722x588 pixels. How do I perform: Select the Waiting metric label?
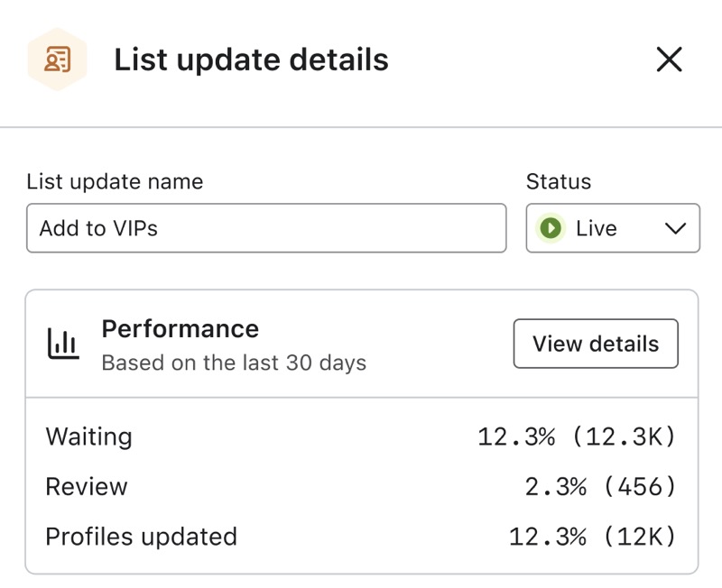coord(88,436)
